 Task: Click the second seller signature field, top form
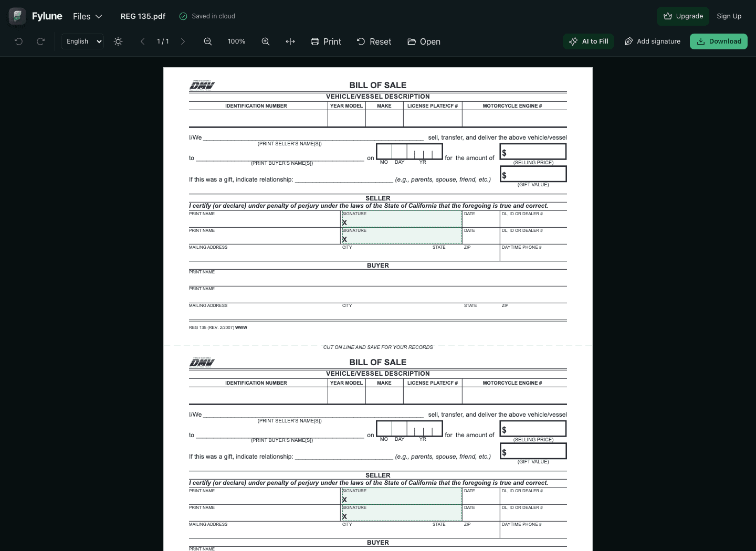[x=402, y=236]
